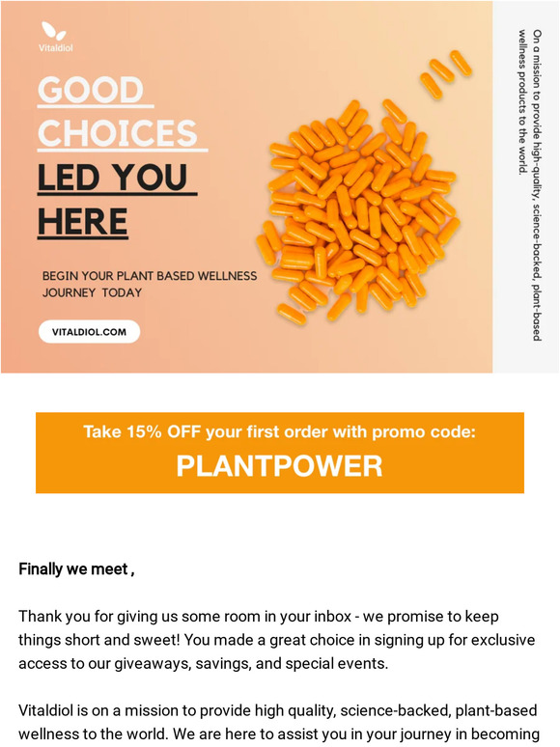Screen dimensions: 560x747
Task: Click the CHOICES headline text
Action: (117, 133)
